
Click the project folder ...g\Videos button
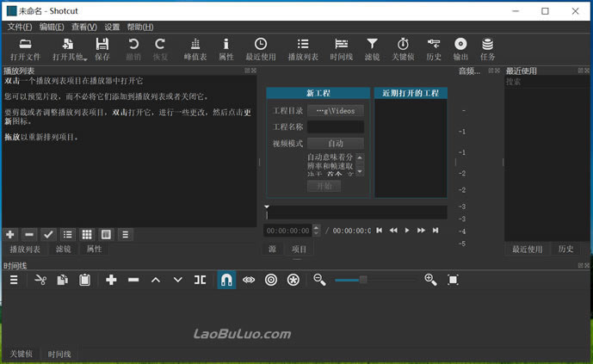coord(336,111)
